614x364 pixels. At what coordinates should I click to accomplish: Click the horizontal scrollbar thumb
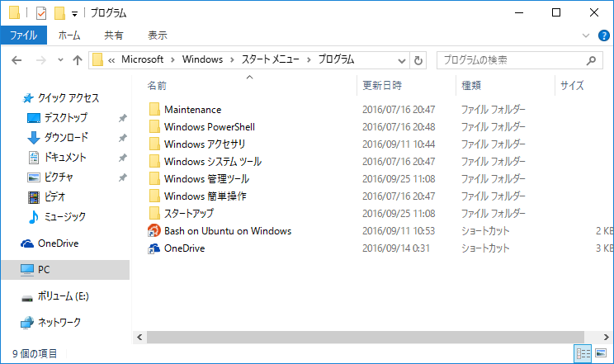pyautogui.click(x=366, y=337)
